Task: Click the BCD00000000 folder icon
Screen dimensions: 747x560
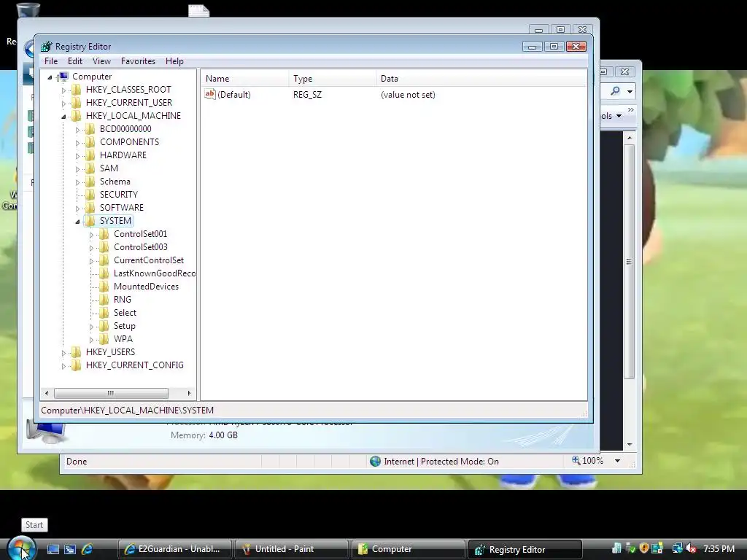Action: point(90,129)
